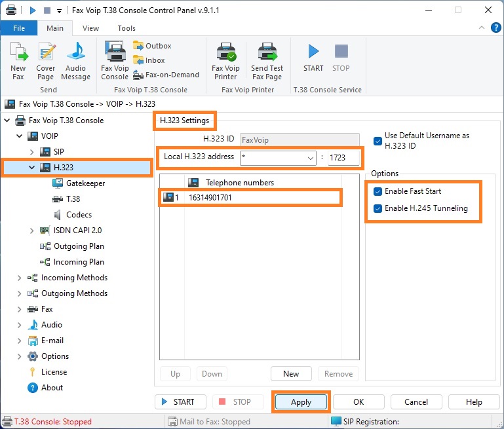Expand the Fax tree node

coord(20,309)
